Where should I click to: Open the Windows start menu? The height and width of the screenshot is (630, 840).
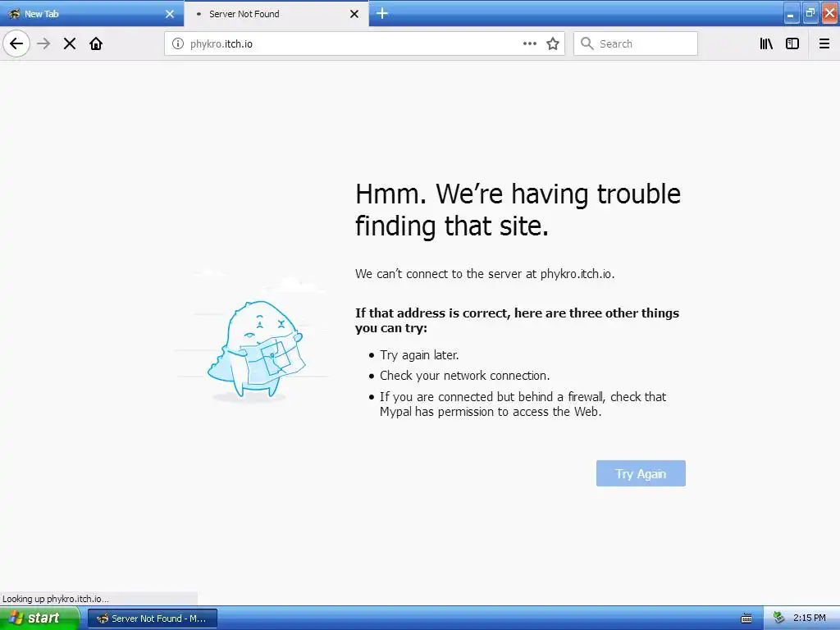(x=39, y=618)
